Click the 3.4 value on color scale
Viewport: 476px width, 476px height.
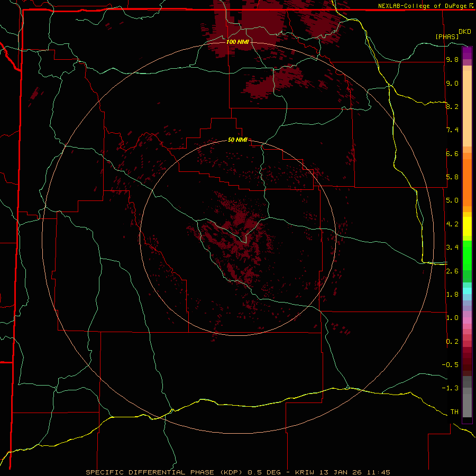[452, 248]
